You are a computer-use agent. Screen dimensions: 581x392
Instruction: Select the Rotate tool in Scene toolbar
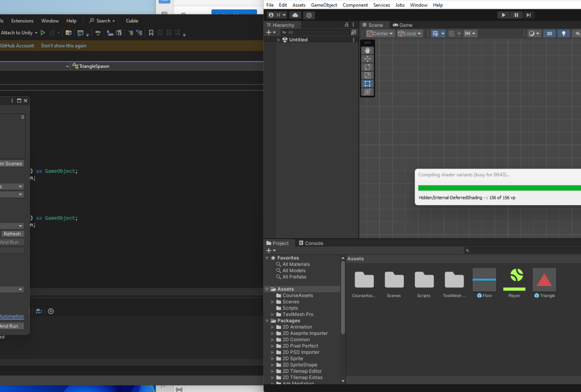pos(367,67)
